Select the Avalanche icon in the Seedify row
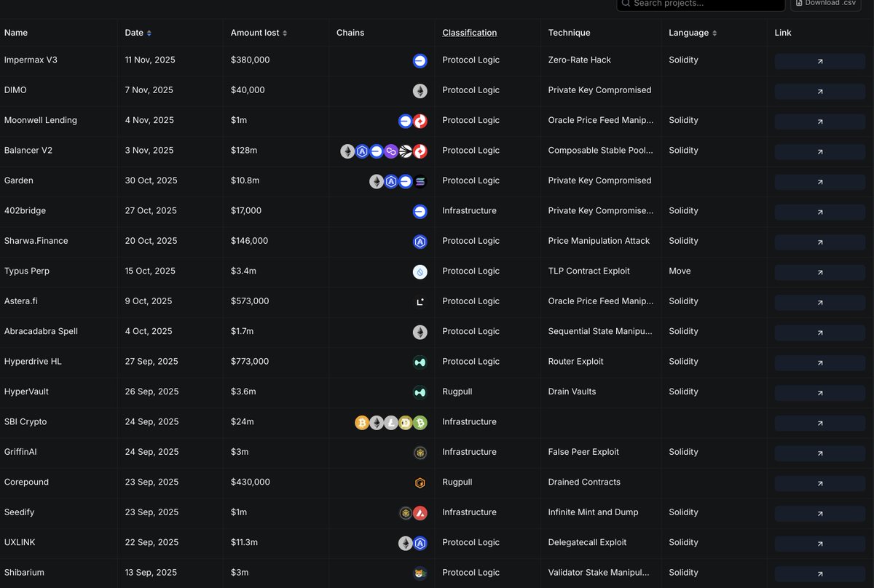Screen dimensions: 874x588 (x=420, y=512)
